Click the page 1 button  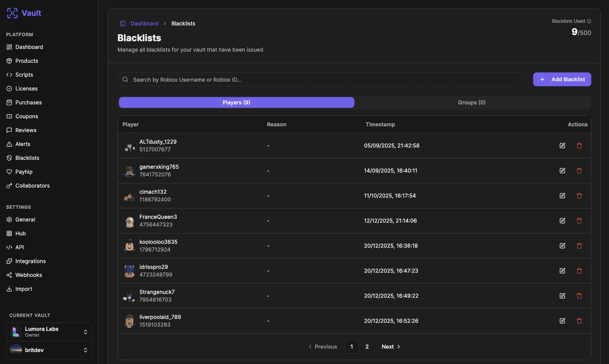point(352,347)
